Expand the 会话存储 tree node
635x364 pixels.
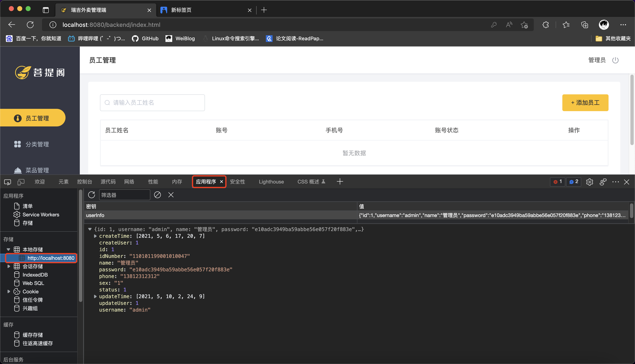[9, 266]
